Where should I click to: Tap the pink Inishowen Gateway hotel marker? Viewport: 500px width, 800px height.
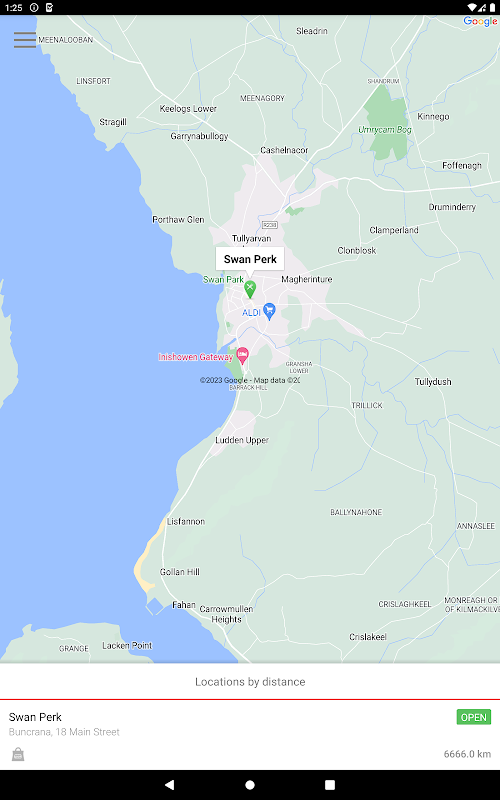(243, 356)
